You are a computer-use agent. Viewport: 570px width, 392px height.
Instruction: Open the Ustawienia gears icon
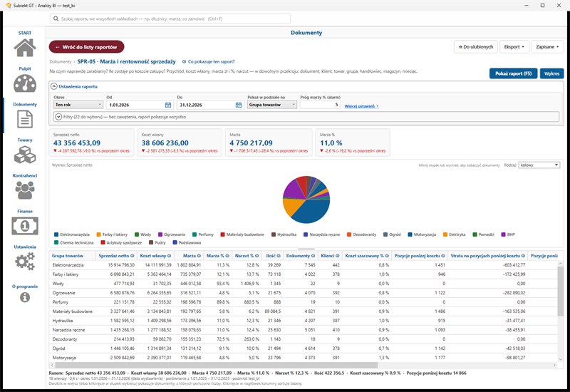coord(25,262)
